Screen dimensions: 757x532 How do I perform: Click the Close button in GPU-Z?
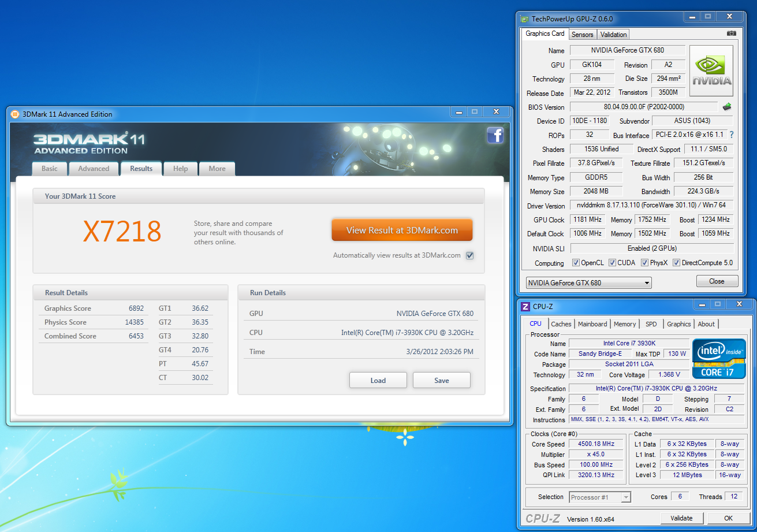click(x=717, y=281)
